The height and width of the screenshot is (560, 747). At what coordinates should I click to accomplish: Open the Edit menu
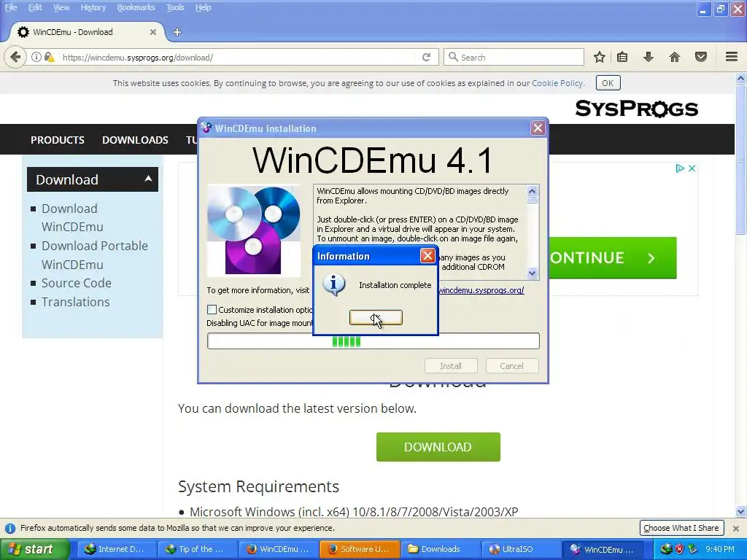tap(35, 7)
